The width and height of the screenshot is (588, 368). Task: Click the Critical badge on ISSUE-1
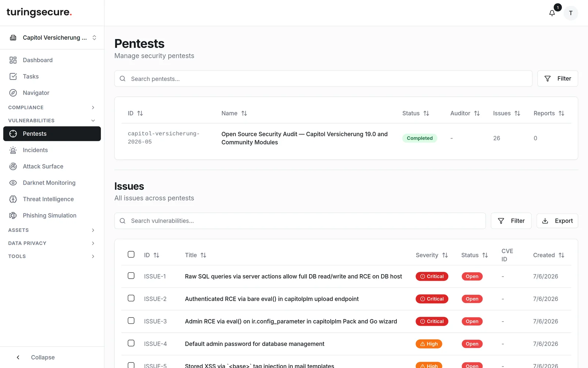432,276
